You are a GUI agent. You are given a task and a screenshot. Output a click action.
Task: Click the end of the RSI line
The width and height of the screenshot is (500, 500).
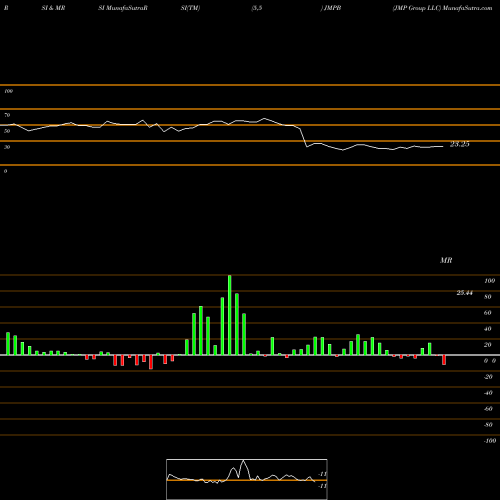click(x=443, y=146)
